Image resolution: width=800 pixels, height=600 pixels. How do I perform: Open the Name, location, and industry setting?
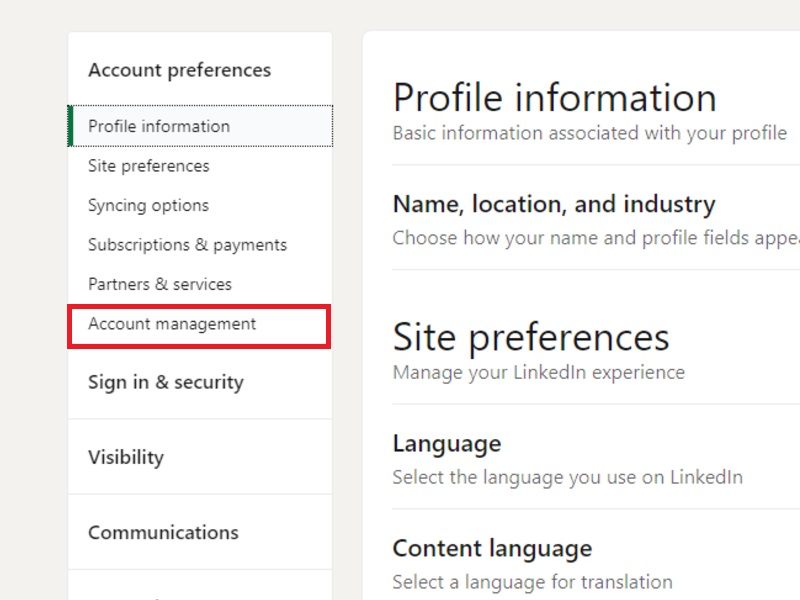pos(554,205)
